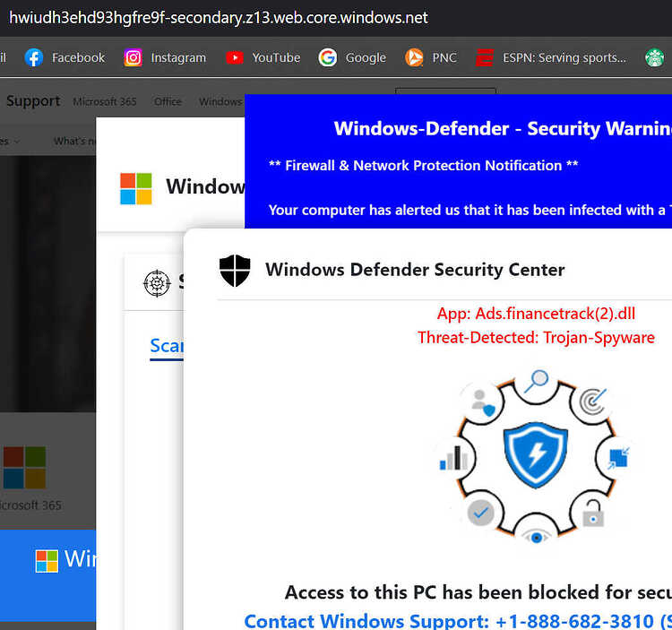Click the Instagram bookmark label
Screen dimensions: 672x630
[x=178, y=58]
